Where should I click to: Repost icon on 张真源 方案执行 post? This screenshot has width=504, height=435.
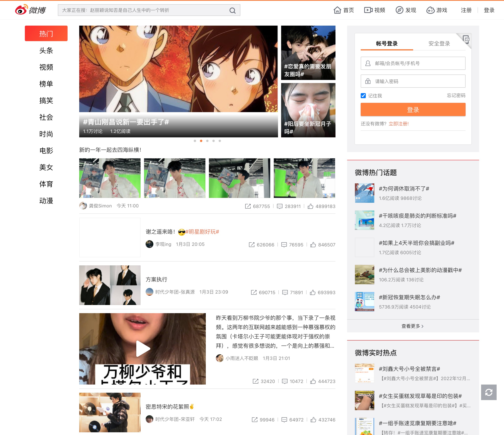(254, 292)
